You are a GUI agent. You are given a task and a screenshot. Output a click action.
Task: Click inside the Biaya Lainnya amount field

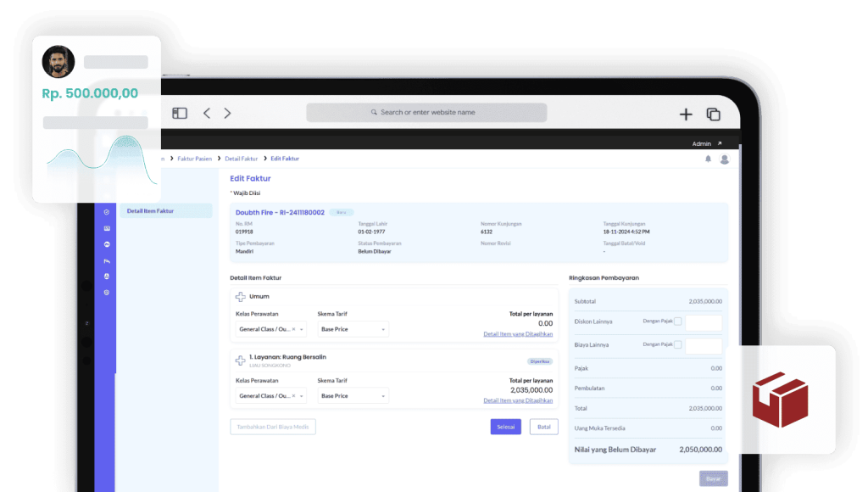click(x=704, y=345)
